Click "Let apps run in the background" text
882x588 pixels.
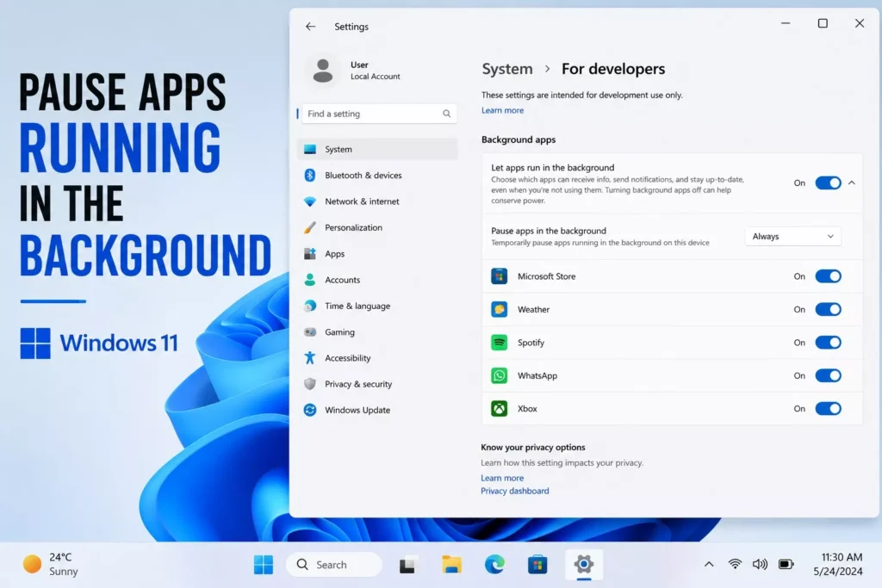point(552,168)
